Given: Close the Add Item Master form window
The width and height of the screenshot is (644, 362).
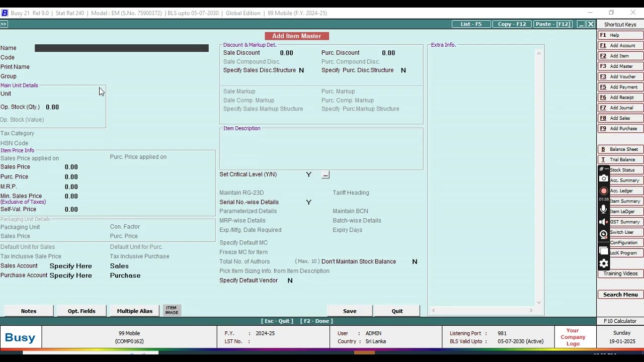Looking at the screenshot, I should 591,24.
